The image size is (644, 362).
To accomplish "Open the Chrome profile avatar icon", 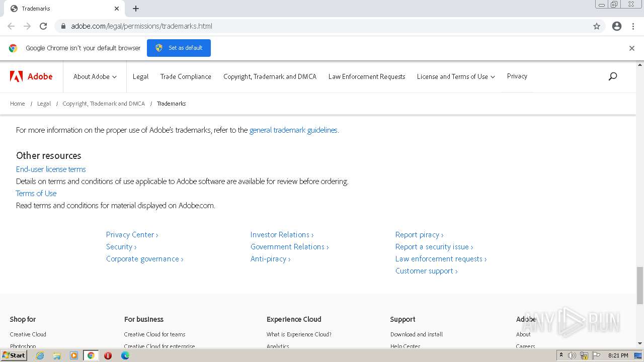I will (617, 26).
